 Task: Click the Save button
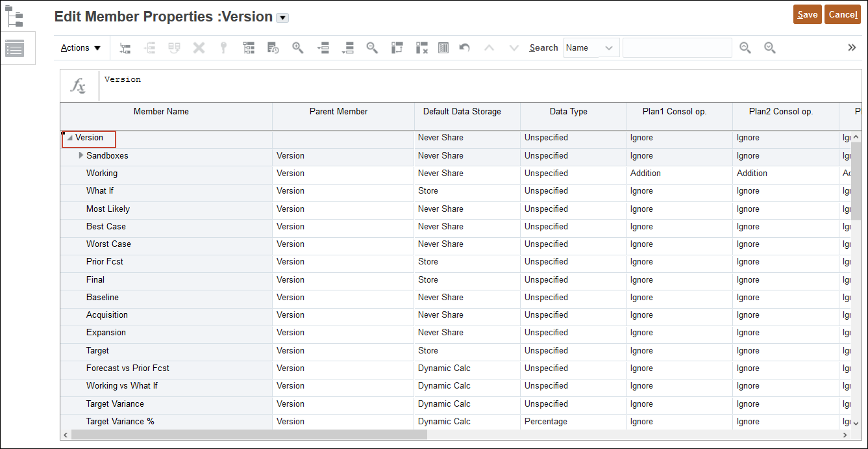[807, 14]
